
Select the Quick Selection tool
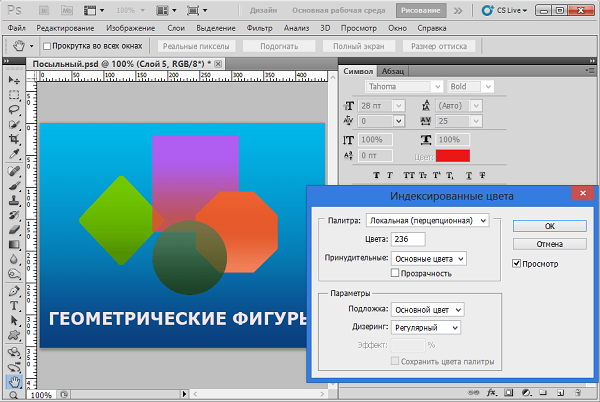click(14, 125)
